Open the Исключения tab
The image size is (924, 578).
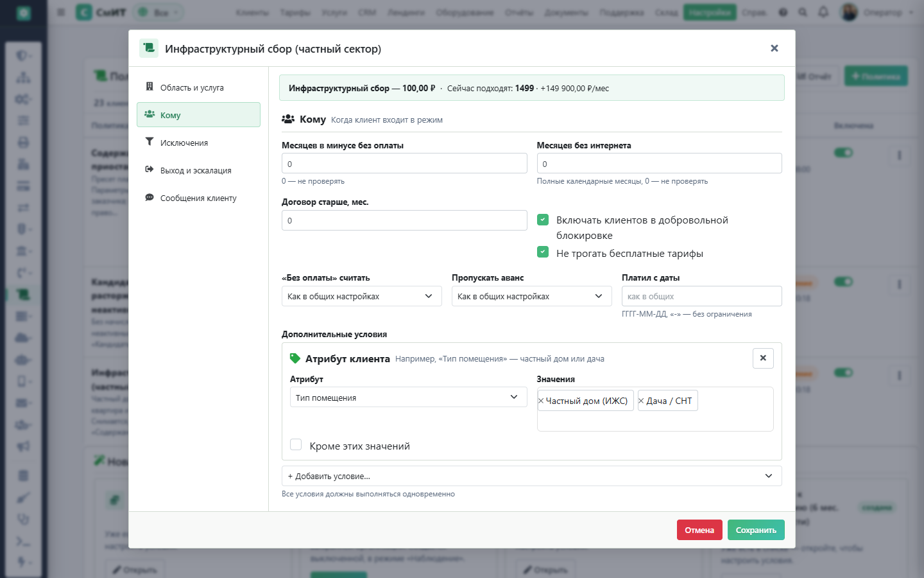coord(198,143)
